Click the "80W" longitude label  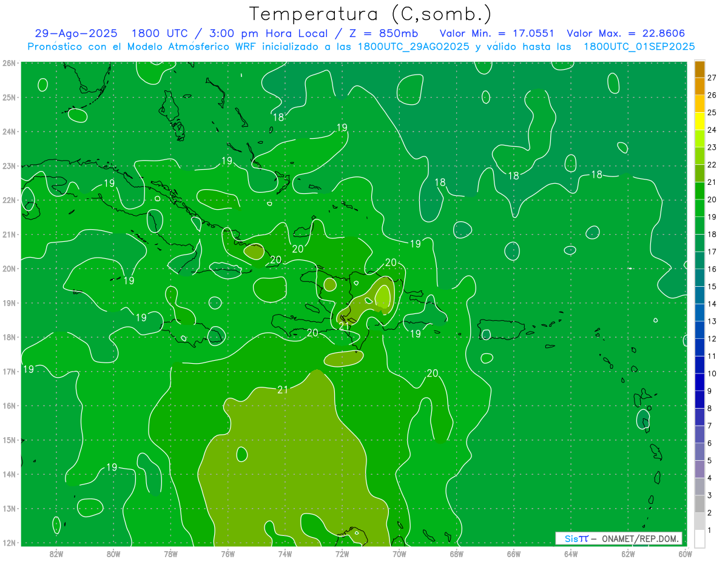point(113,553)
